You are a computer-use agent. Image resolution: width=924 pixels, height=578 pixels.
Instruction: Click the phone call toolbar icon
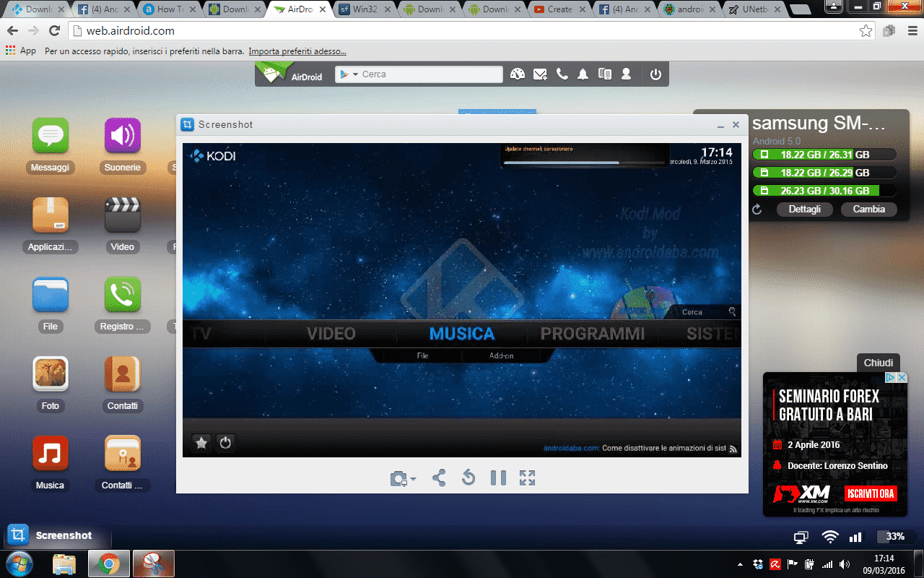pyautogui.click(x=562, y=74)
